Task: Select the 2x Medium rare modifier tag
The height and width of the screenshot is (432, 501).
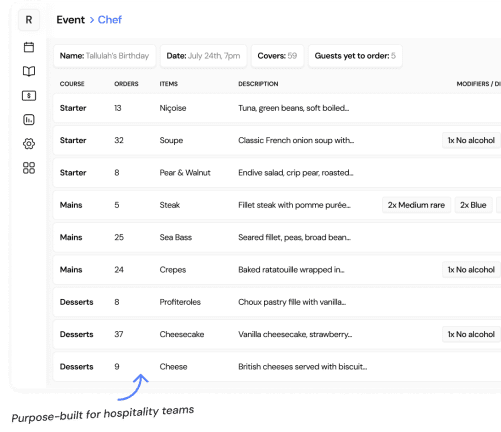Action: 416,205
